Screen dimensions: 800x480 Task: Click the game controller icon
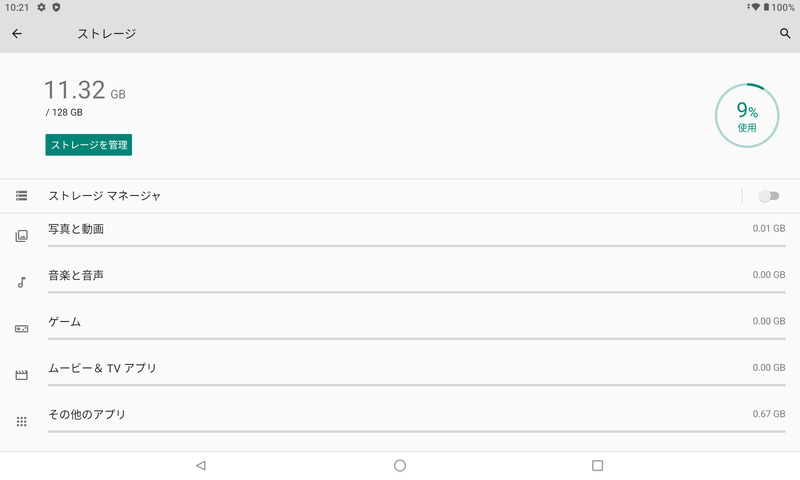(x=21, y=329)
